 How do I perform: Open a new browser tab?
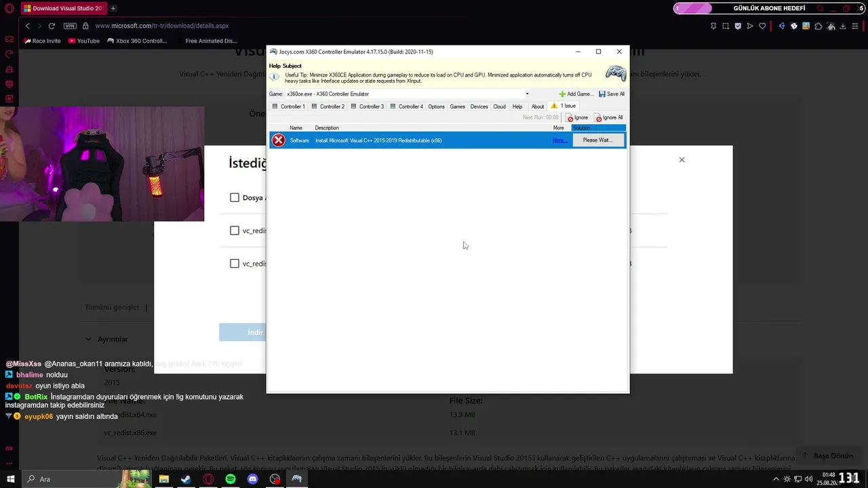[113, 8]
